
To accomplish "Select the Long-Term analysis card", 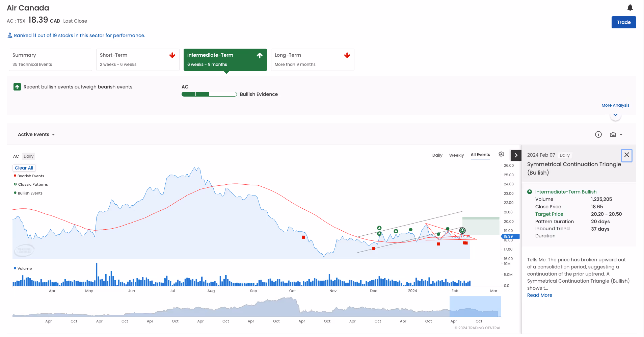I will tap(312, 60).
